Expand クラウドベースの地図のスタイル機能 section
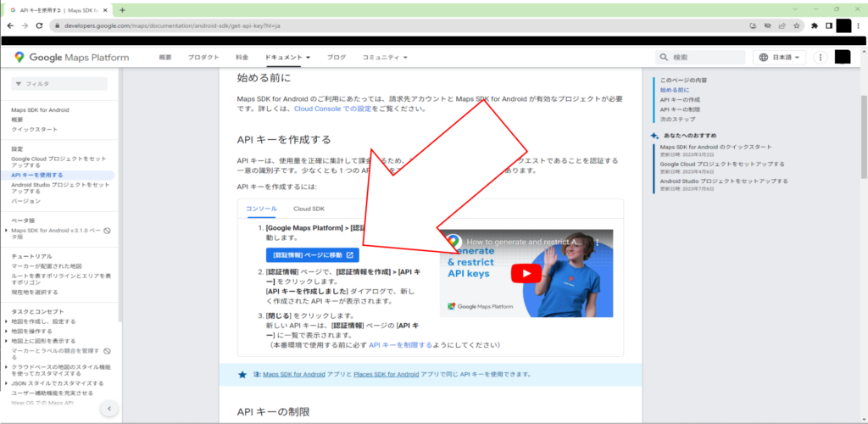The image size is (868, 424). pos(6,367)
